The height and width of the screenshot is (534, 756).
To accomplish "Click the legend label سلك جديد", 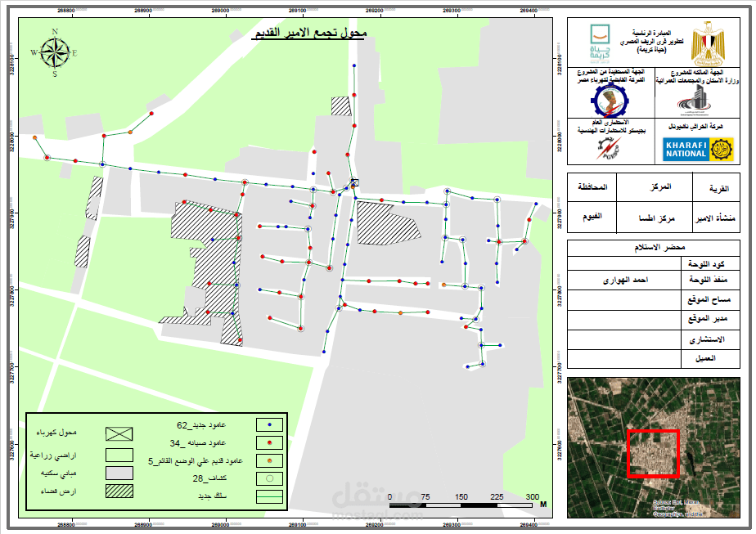I will pyautogui.click(x=212, y=496).
